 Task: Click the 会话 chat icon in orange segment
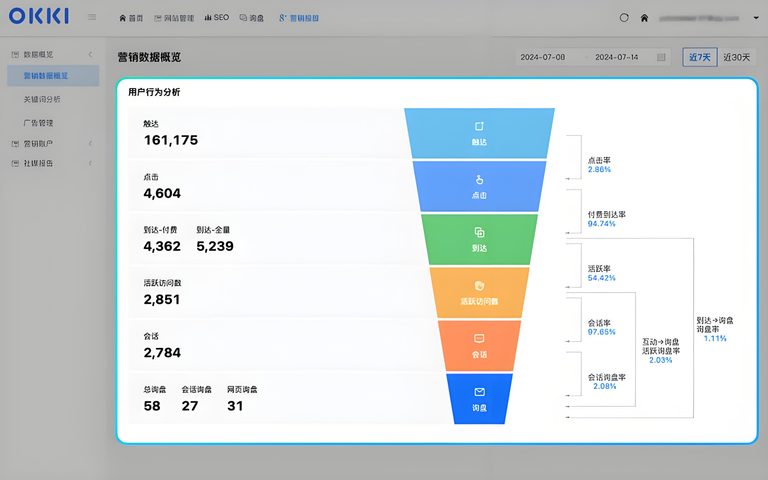[480, 338]
